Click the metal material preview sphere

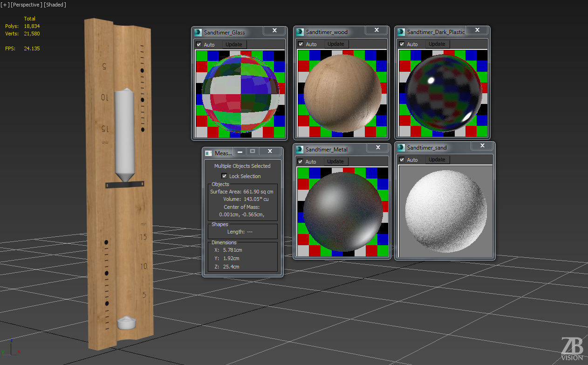point(343,212)
